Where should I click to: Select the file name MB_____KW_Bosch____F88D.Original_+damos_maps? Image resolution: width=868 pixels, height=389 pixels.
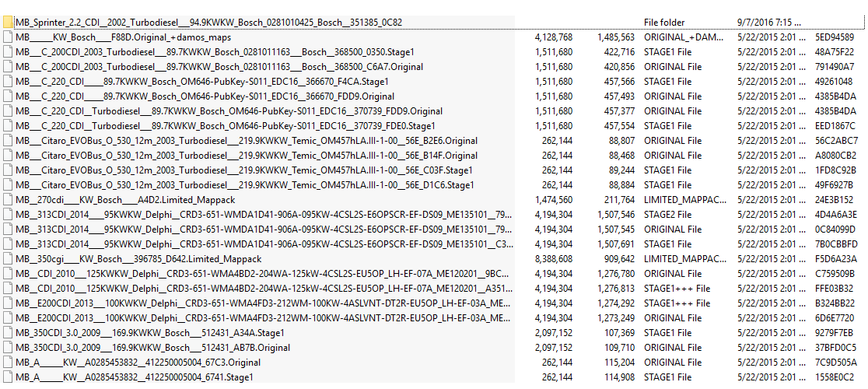point(124,37)
